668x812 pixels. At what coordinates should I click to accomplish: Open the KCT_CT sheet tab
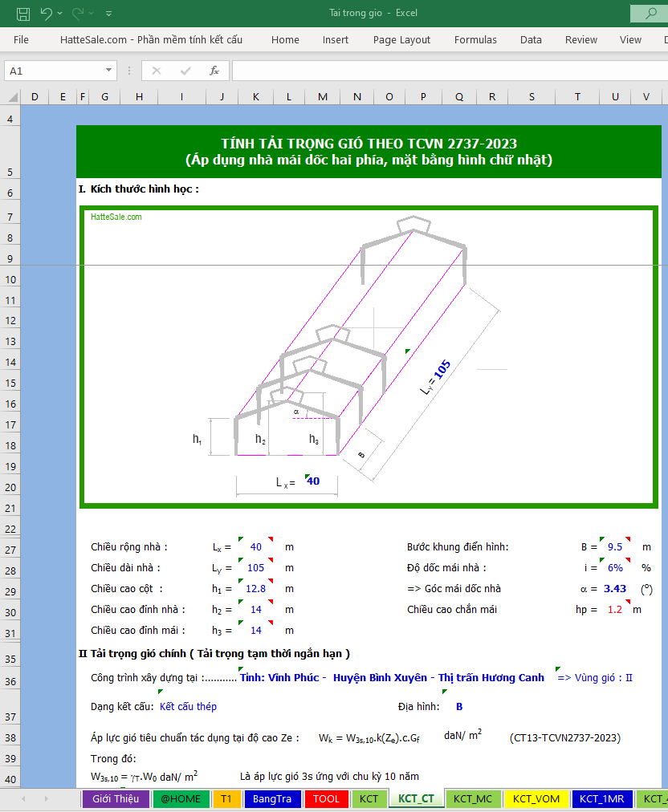416,799
